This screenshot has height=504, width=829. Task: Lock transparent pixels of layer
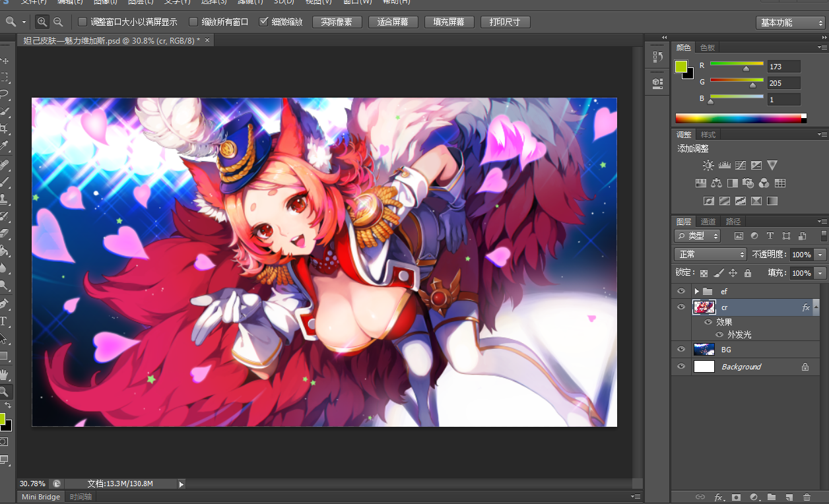click(x=704, y=272)
